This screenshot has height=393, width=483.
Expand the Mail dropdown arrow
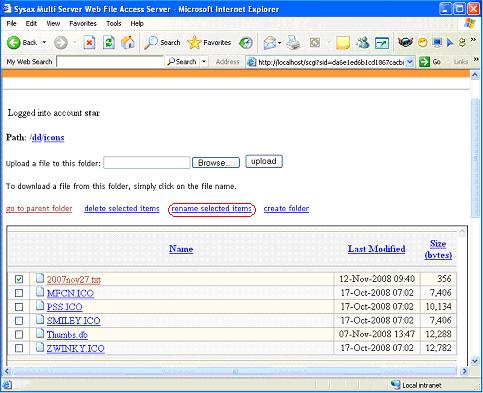(279, 43)
